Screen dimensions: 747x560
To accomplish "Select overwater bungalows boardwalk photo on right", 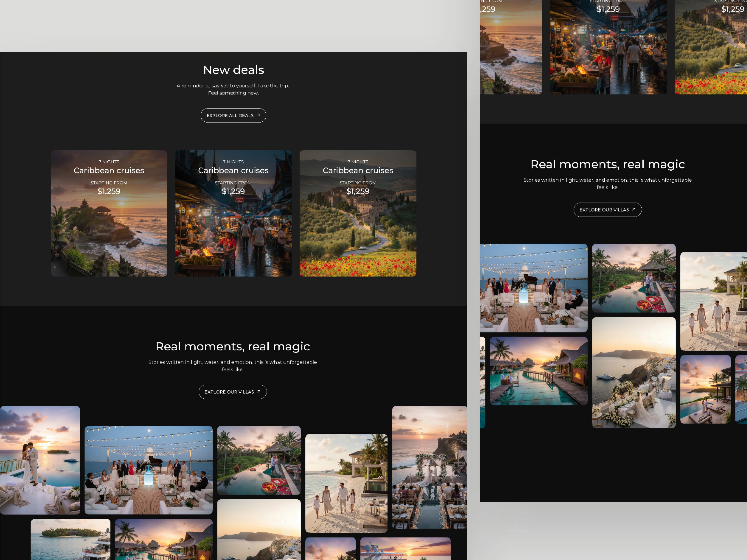I will (x=538, y=371).
